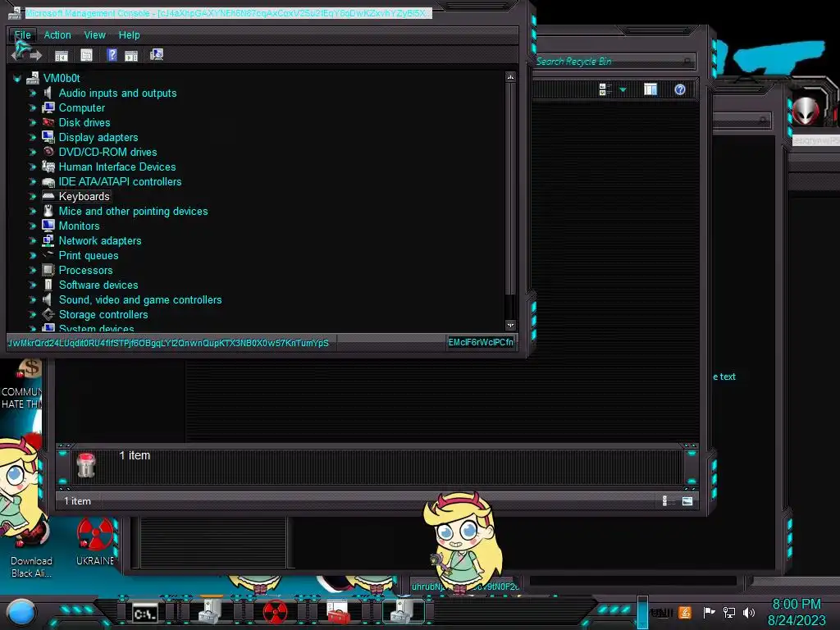
Task: Click the Alienware head icon
Action: click(806, 111)
